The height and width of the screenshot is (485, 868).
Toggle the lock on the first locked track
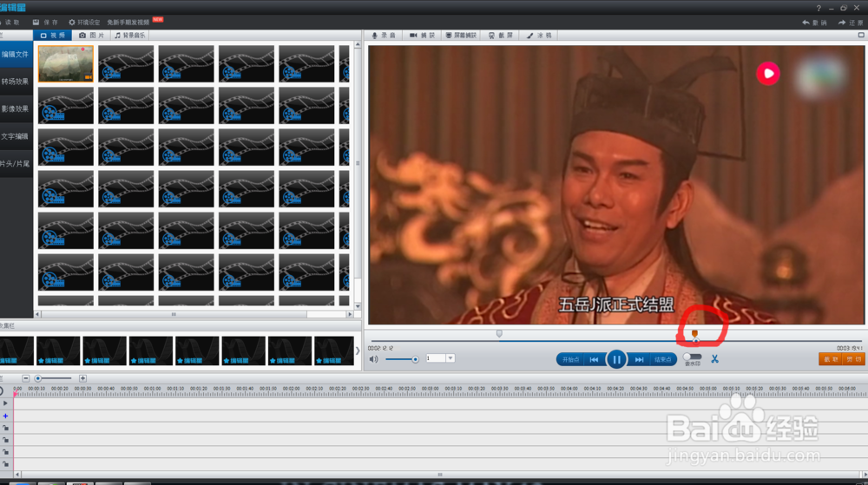coord(5,428)
